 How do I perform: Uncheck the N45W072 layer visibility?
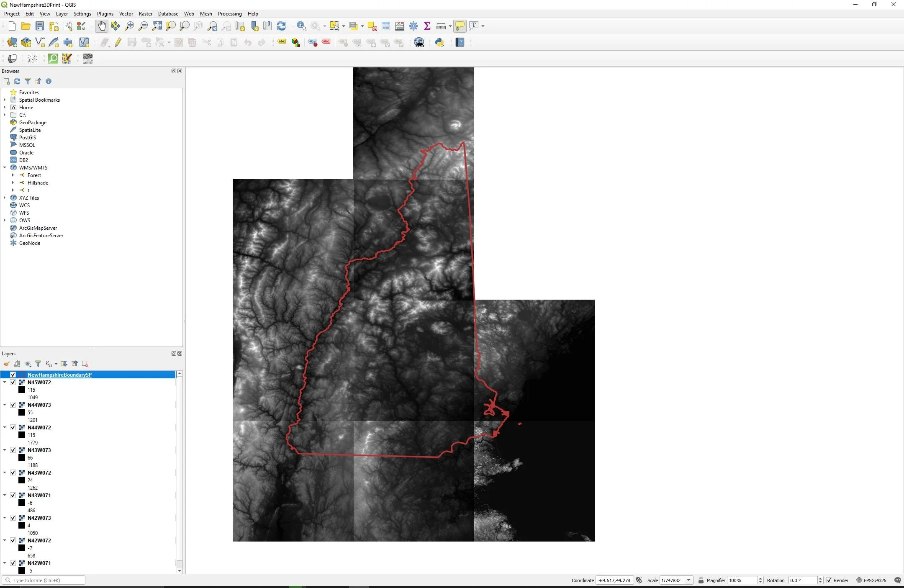click(x=13, y=382)
